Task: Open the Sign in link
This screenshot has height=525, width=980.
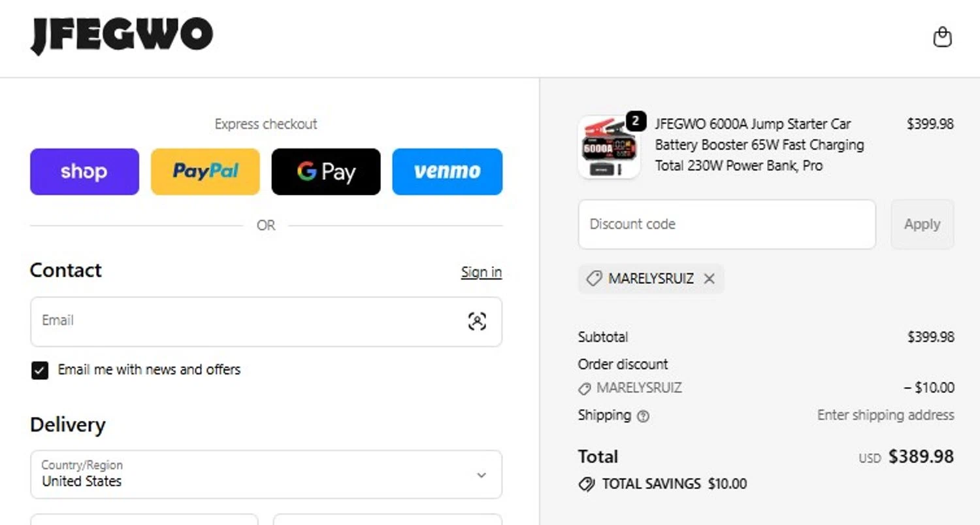Action: (482, 272)
